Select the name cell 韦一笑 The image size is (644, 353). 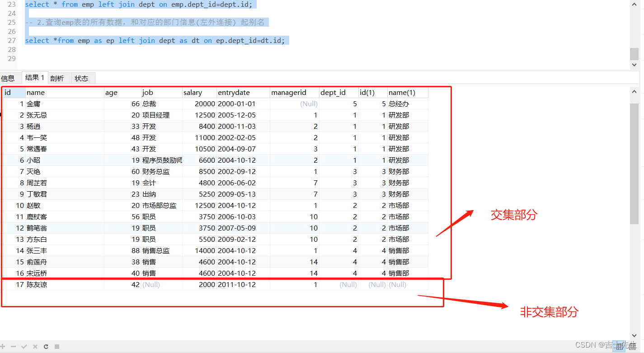[x=65, y=137]
